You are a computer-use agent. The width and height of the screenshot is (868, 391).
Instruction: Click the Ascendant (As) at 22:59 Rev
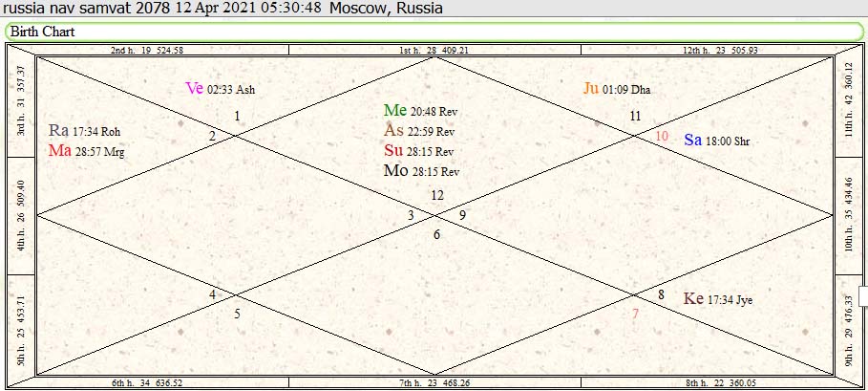(419, 131)
